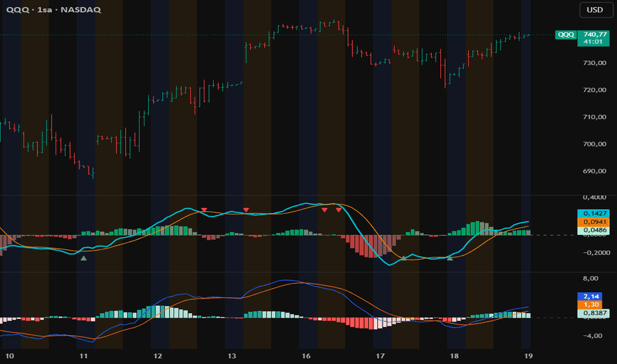Click date 16 on the time axis
Image resolution: width=617 pixels, height=364 pixels.
[306, 356]
